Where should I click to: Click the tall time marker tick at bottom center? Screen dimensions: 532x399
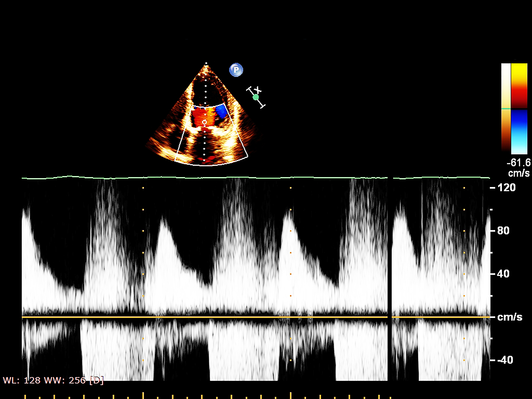click(291, 395)
